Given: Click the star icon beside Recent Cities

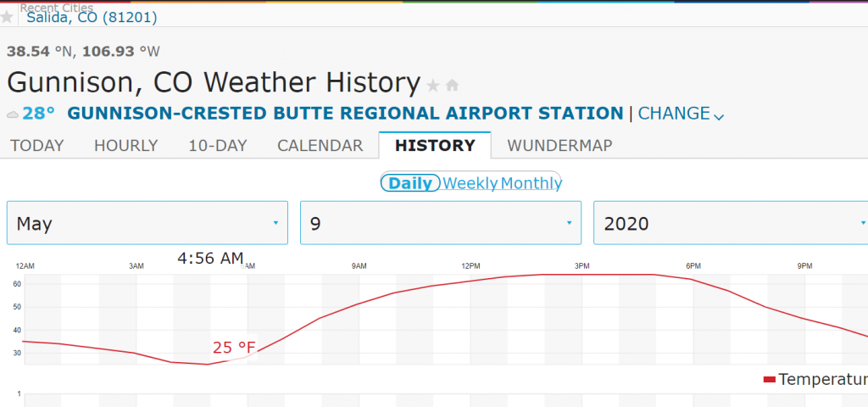Looking at the screenshot, I should pyautogui.click(x=7, y=17).
